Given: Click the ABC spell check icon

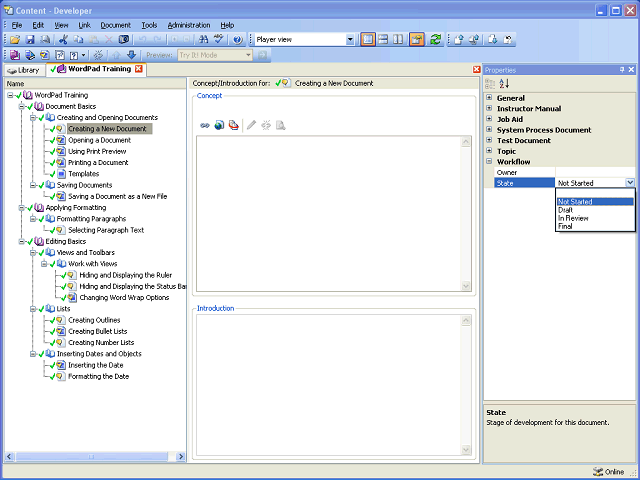Looking at the screenshot, I should (219, 40).
